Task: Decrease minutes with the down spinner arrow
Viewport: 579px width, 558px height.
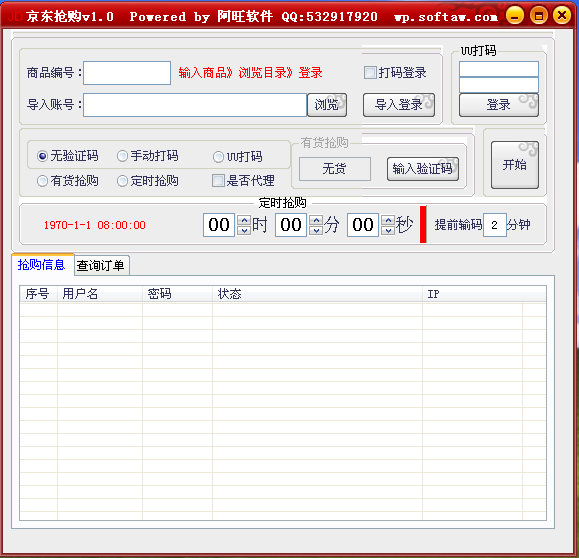Action: (x=316, y=230)
